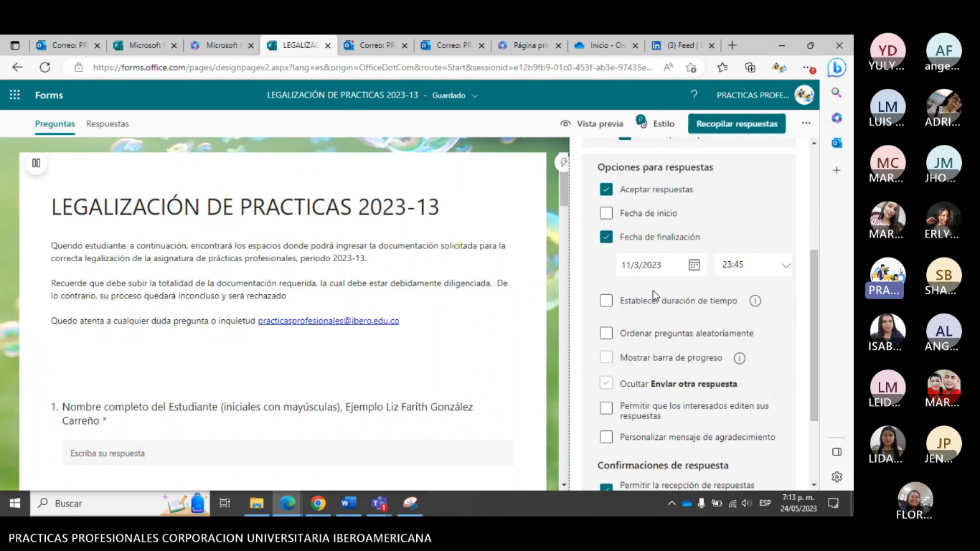This screenshot has width=980, height=551.
Task: Switch to the Respuestas tab
Action: tap(108, 123)
